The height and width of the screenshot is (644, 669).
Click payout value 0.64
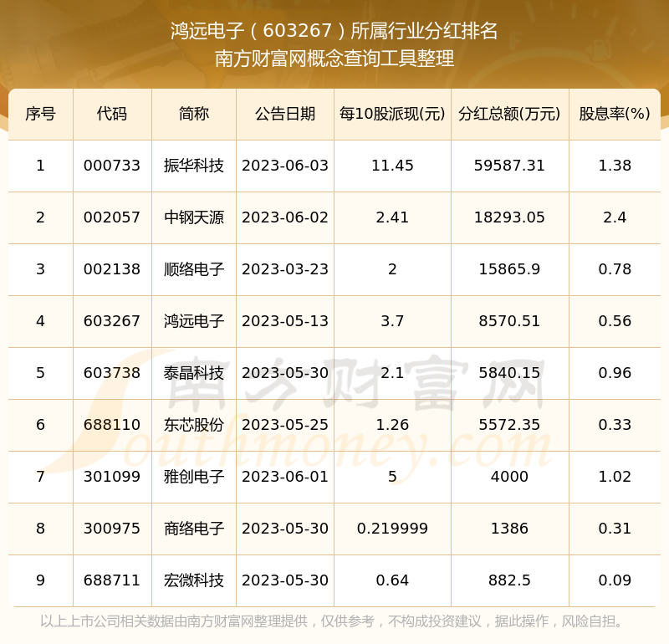pyautogui.click(x=392, y=580)
